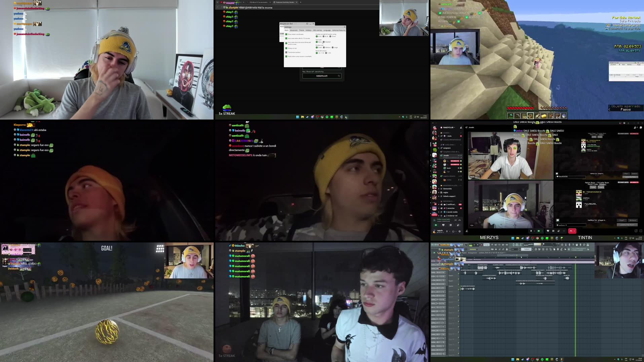The width and height of the screenshot is (644, 362).
Task: Enable the Translucent window checkbox
Action: pyautogui.click(x=286, y=52)
